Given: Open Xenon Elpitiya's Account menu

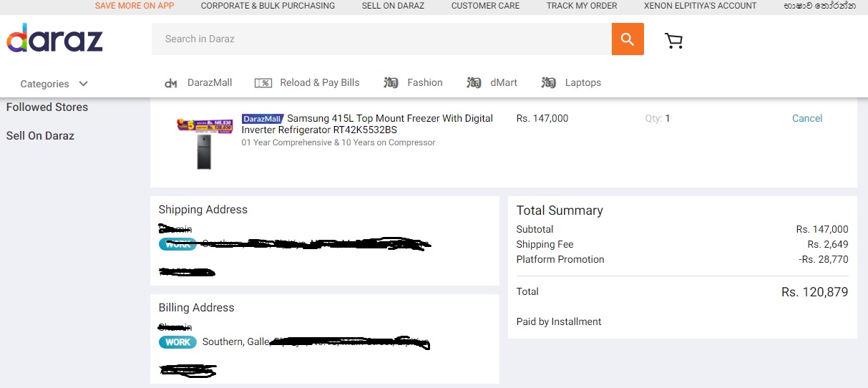Looking at the screenshot, I should [700, 6].
